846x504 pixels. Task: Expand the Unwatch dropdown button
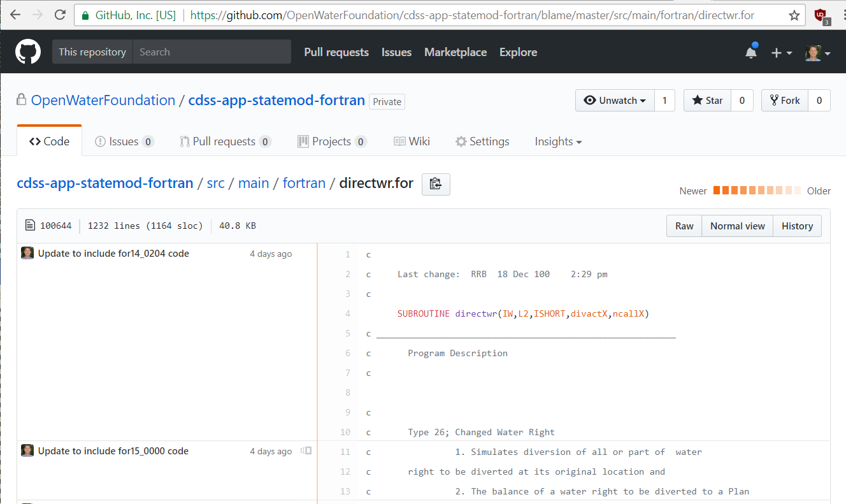click(x=615, y=101)
